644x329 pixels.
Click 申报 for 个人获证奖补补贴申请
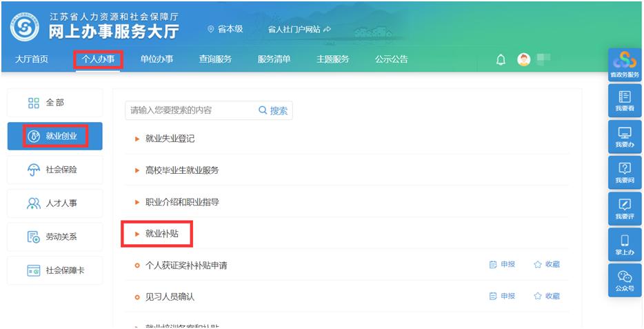(x=502, y=265)
